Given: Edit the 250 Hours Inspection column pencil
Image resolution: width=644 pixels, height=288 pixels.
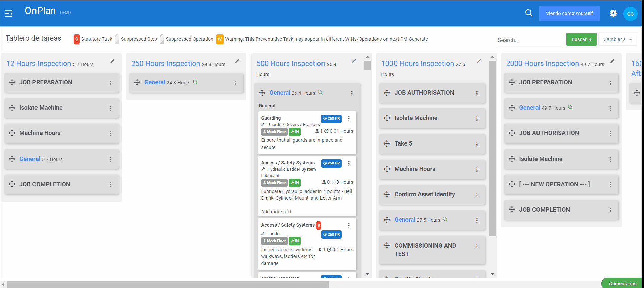Looking at the screenshot, I should click(x=237, y=61).
